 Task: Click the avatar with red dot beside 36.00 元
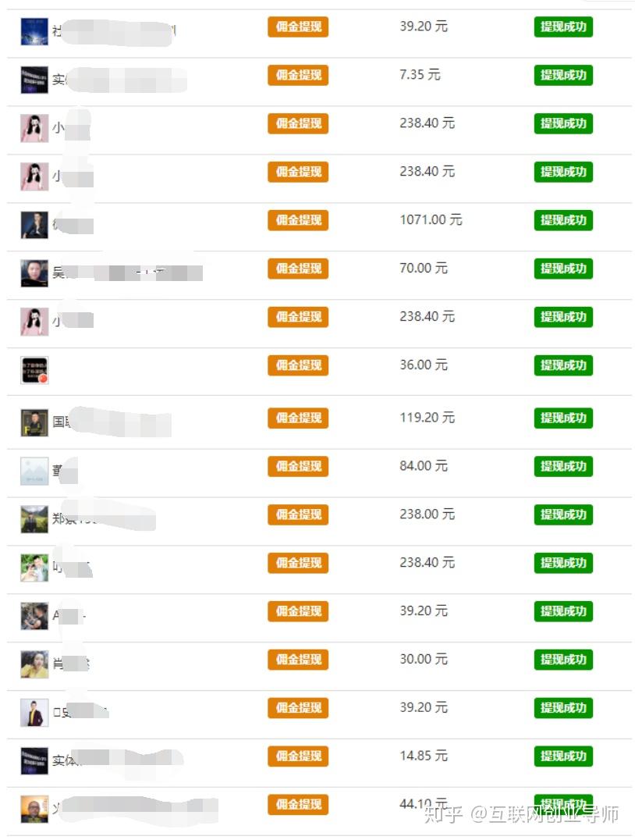click(34, 370)
